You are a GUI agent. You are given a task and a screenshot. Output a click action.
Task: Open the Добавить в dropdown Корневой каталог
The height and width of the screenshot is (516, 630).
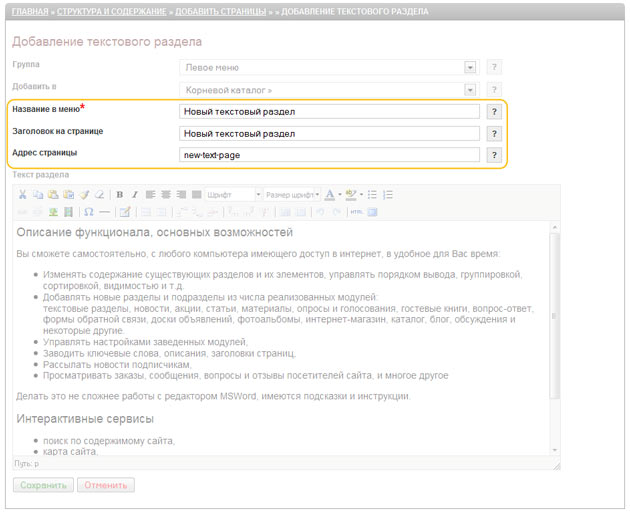pos(328,89)
